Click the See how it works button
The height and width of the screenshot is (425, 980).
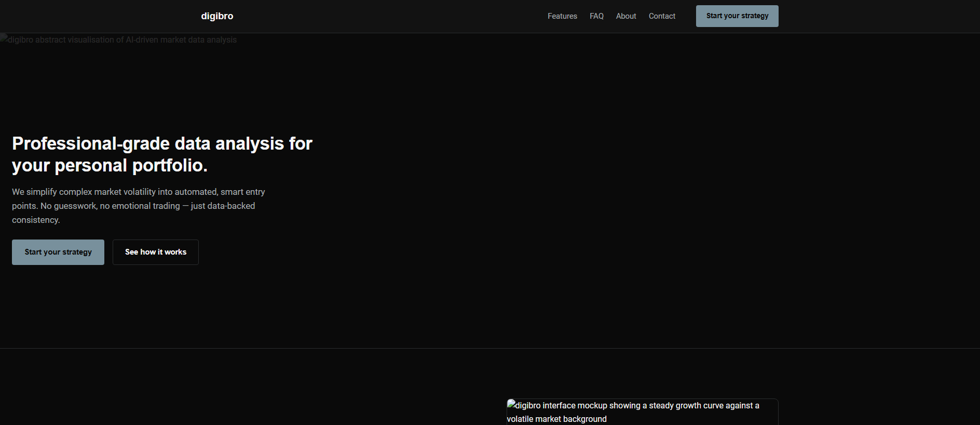pos(156,252)
